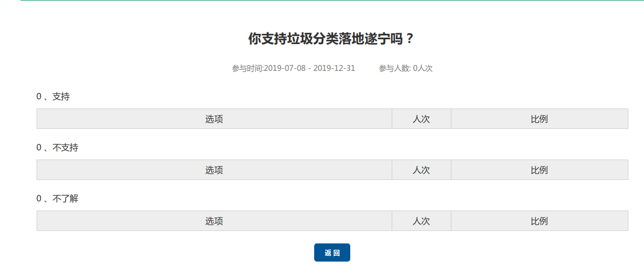Select the 不了解 question heading
The width and height of the screenshot is (644, 275).
pos(65,199)
